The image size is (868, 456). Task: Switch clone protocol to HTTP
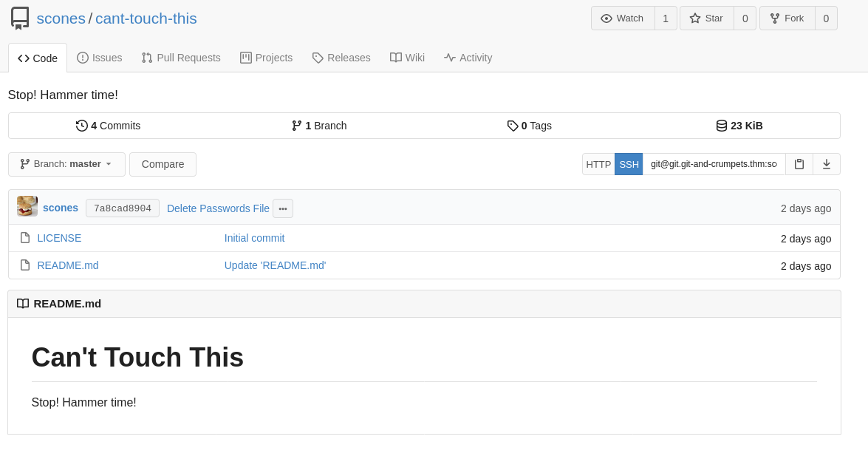[598, 164]
